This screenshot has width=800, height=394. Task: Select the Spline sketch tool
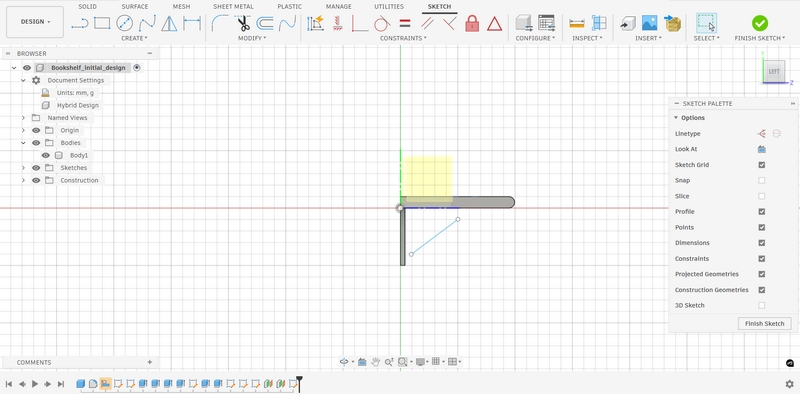[147, 23]
